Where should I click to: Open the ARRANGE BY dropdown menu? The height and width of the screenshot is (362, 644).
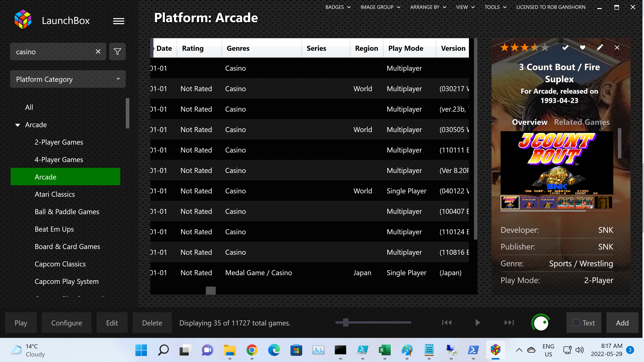click(428, 7)
